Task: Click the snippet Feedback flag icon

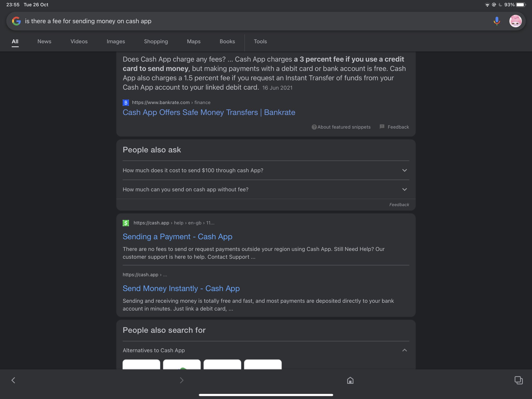Action: 382,127
